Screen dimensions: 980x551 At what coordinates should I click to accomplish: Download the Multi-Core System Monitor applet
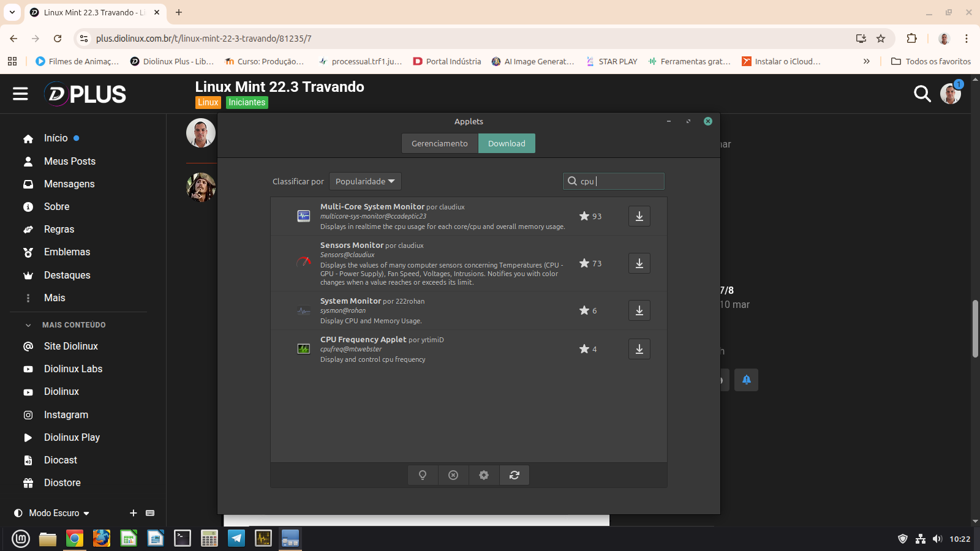[x=639, y=216]
